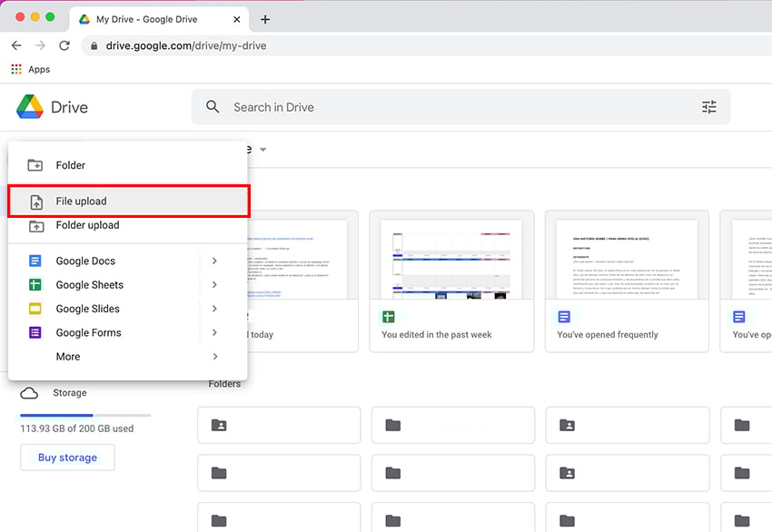Click the Buy storage button

pos(67,458)
